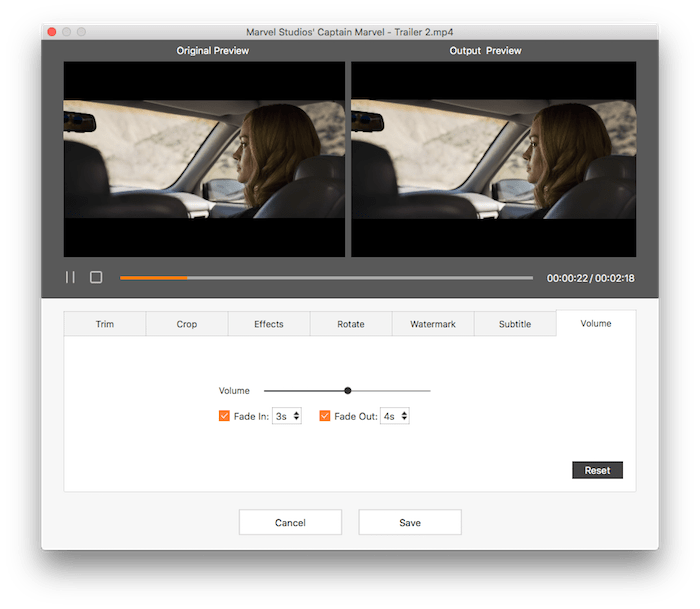Select the Volume tab

tap(596, 323)
